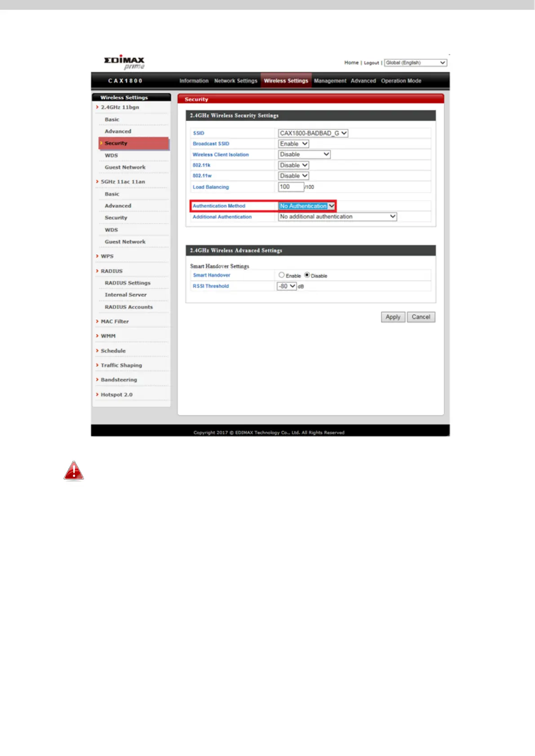Open the Authentication Method dropdown
This screenshot has width=535, height=756.
pos(307,206)
